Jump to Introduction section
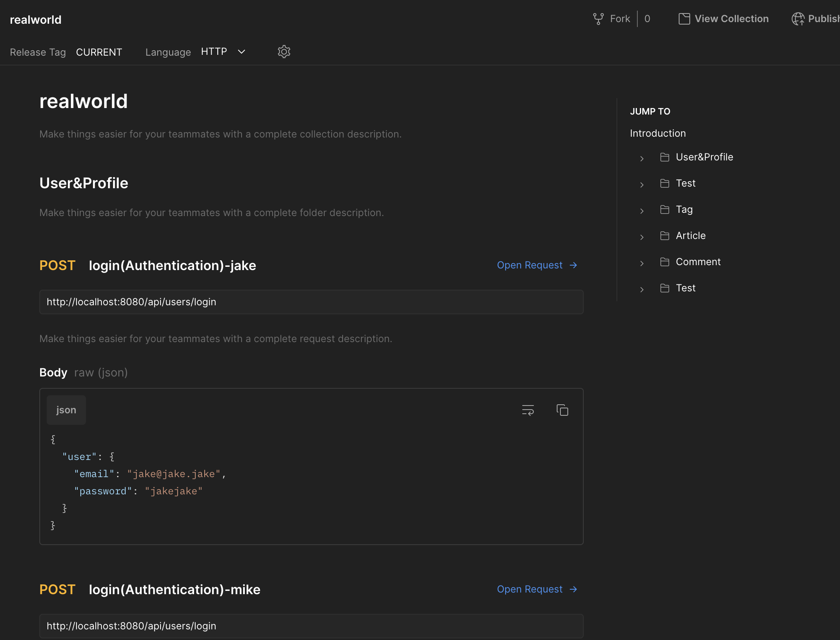The height and width of the screenshot is (640, 840). [657, 133]
